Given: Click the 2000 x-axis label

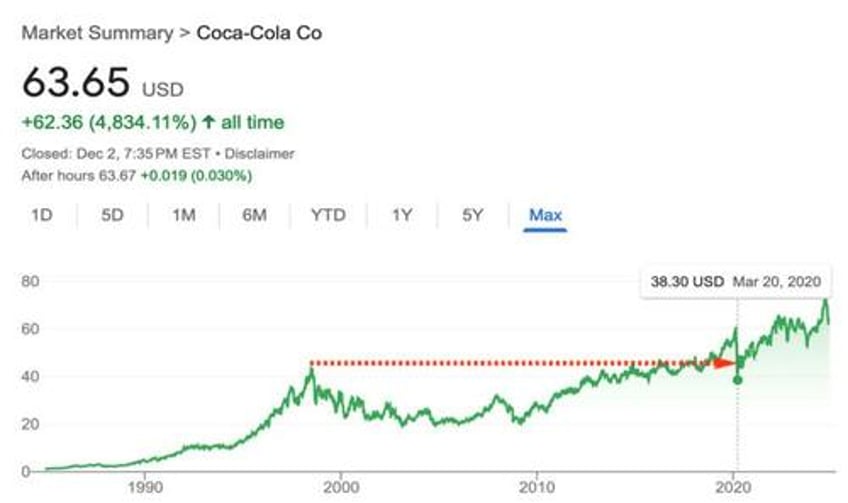Looking at the screenshot, I should click(x=341, y=488).
